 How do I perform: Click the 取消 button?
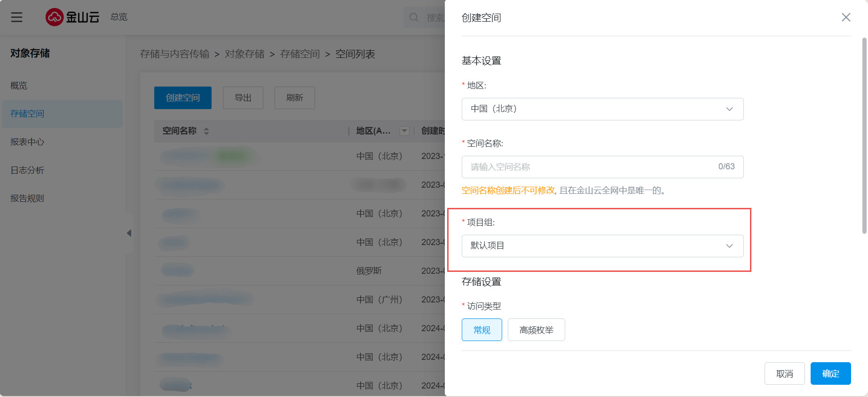784,373
